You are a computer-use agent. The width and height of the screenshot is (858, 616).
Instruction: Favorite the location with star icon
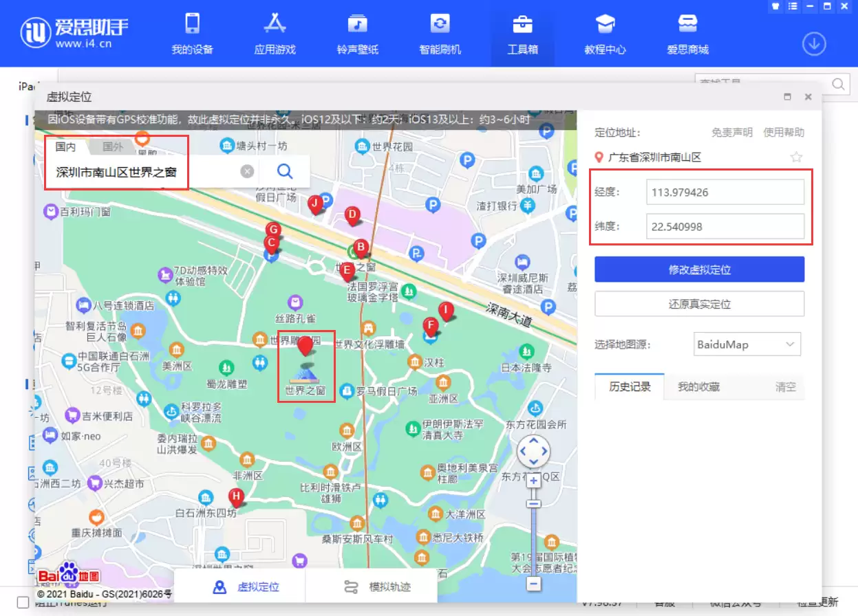pyautogui.click(x=796, y=157)
